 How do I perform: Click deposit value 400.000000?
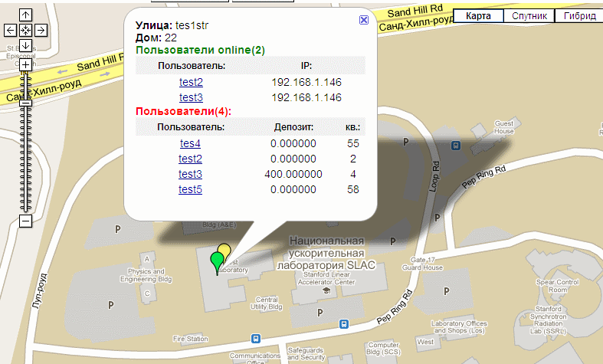pyautogui.click(x=293, y=174)
